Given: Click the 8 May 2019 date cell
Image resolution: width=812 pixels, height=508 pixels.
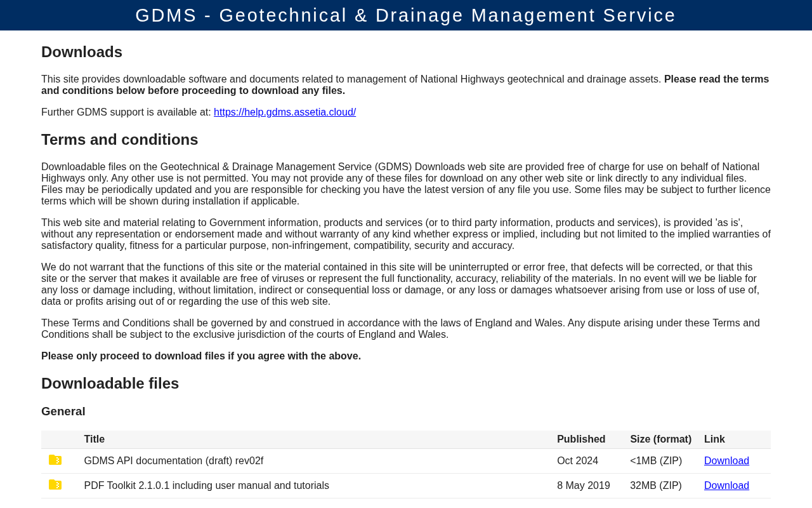Looking at the screenshot, I should (x=584, y=486).
